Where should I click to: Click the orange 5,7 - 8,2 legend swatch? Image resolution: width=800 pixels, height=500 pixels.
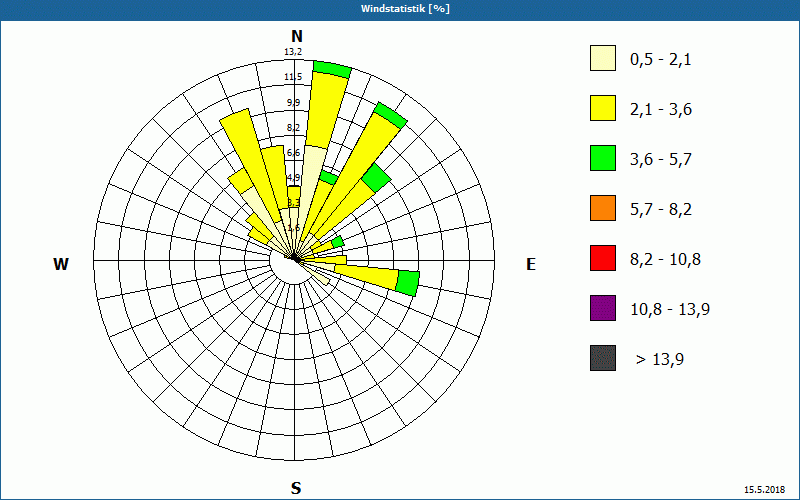tap(603, 208)
